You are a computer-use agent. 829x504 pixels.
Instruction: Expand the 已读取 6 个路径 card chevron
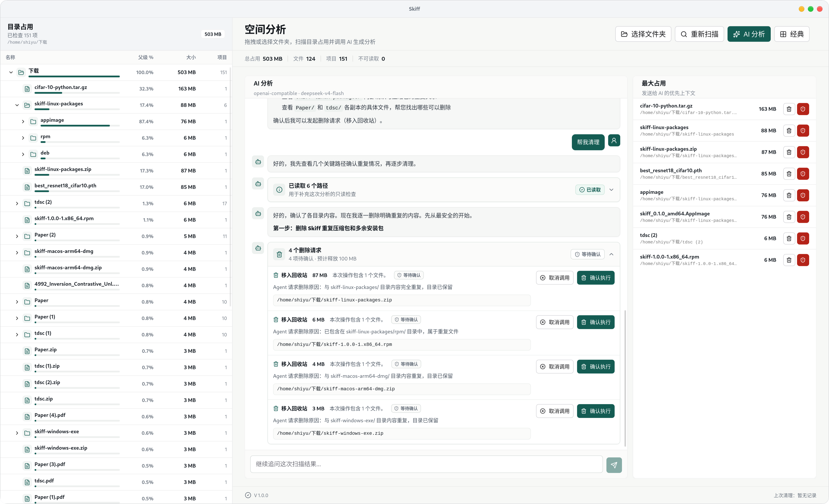coord(611,190)
